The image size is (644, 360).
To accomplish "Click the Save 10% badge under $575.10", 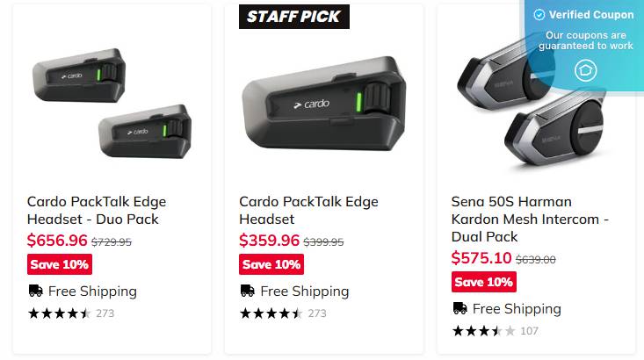I will [483, 282].
